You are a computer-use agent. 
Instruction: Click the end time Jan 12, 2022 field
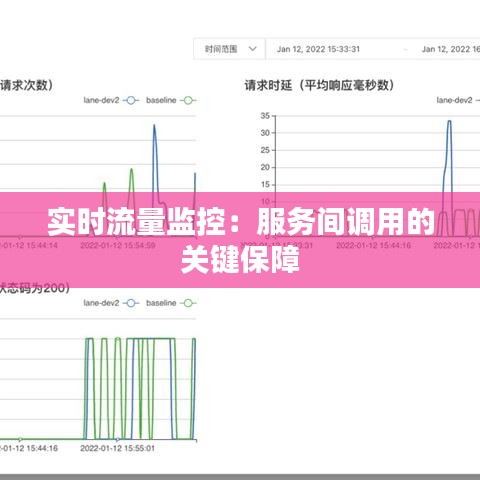tap(451, 49)
